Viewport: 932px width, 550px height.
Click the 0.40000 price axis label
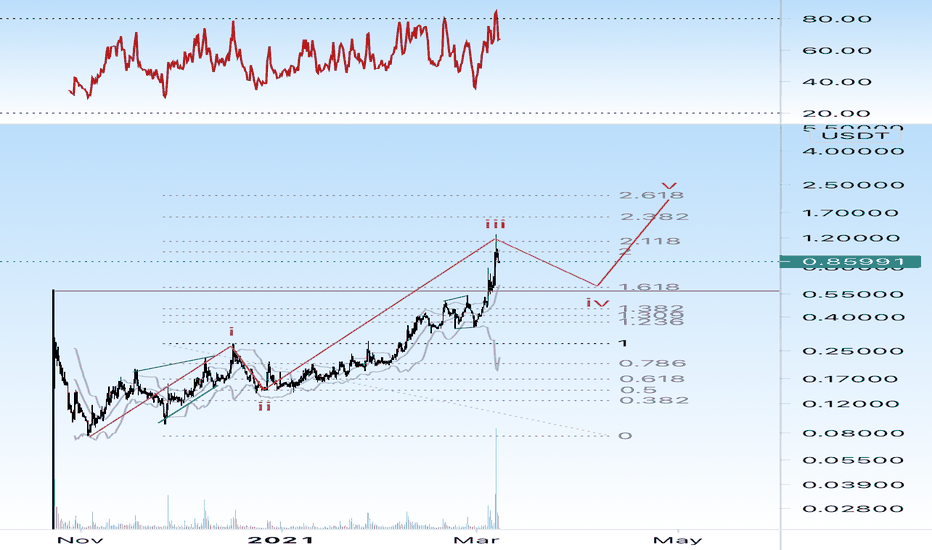tap(854, 317)
